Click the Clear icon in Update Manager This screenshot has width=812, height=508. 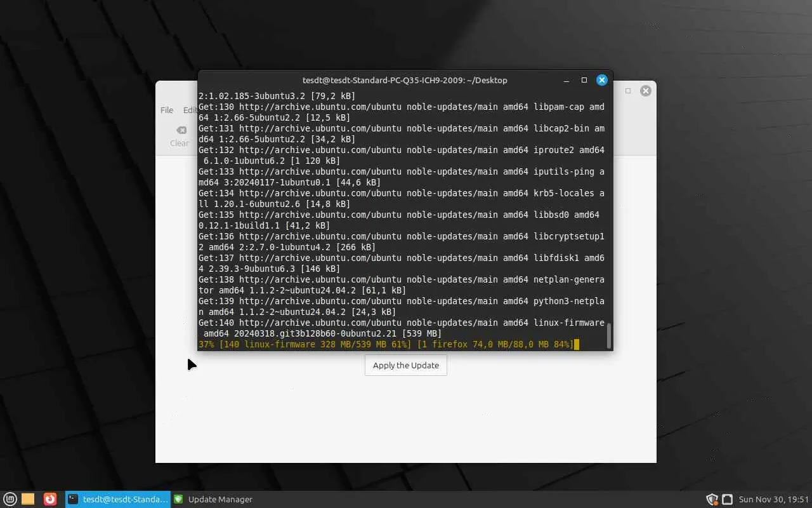(180, 136)
